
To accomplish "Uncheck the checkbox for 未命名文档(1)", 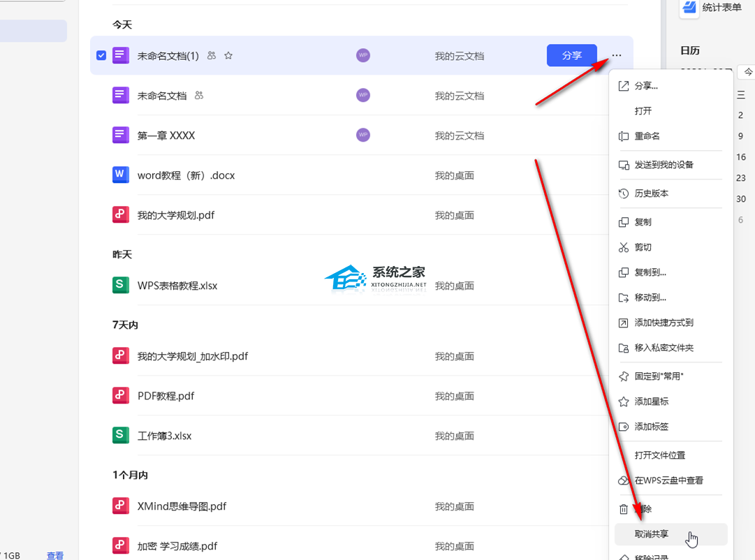I will coord(101,56).
